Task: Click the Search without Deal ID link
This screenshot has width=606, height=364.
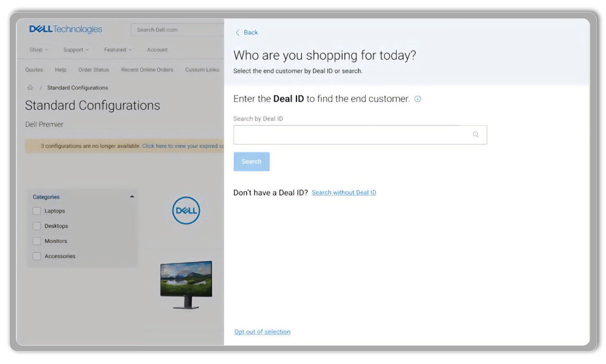Action: [x=344, y=192]
